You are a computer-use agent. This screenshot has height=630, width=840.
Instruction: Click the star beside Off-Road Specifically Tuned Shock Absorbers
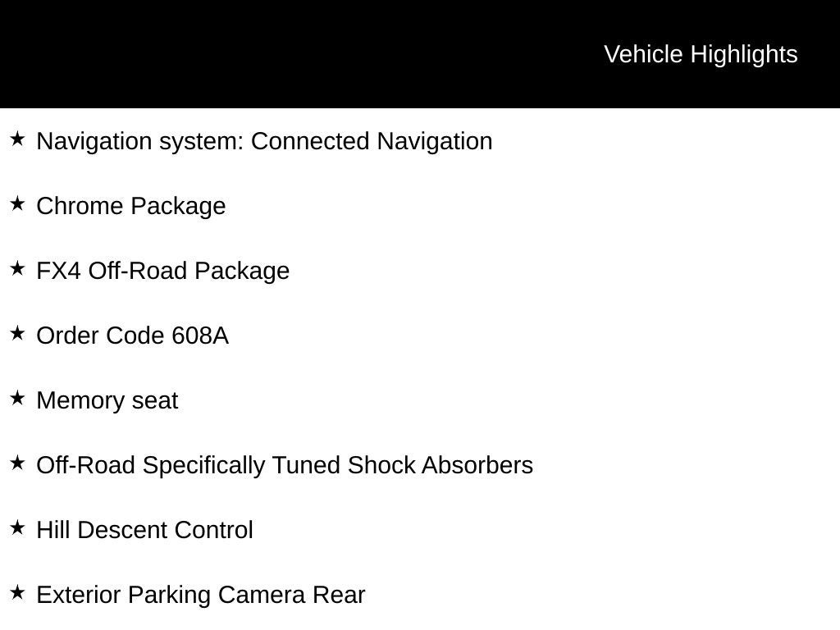(17, 463)
